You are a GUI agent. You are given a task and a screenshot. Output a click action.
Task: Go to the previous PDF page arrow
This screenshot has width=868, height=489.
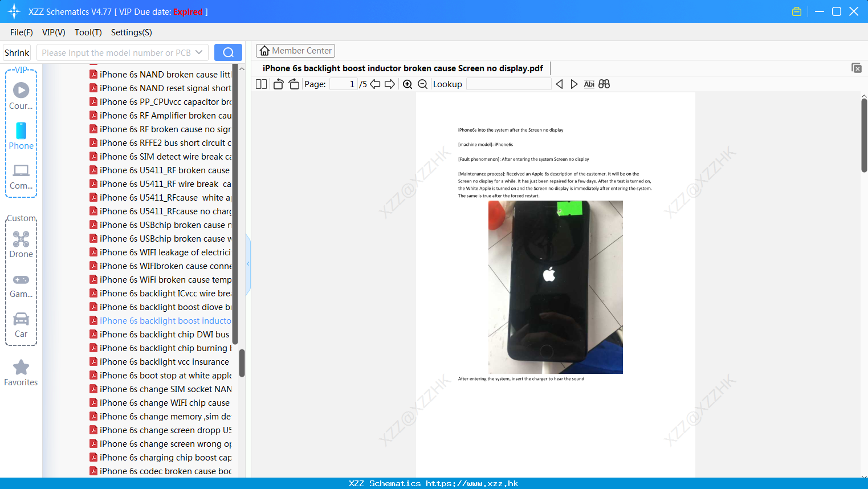pyautogui.click(x=375, y=84)
